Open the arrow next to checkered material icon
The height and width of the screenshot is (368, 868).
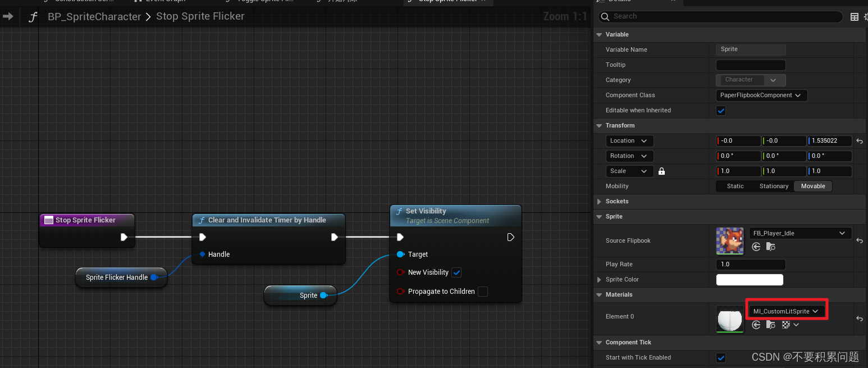[x=796, y=325]
